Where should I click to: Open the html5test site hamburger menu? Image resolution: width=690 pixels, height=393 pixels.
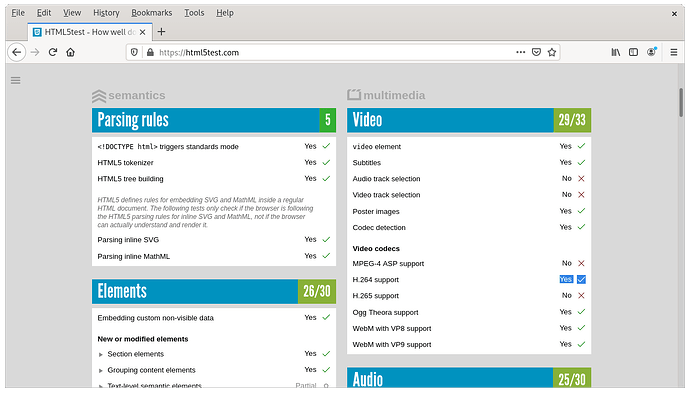16,80
